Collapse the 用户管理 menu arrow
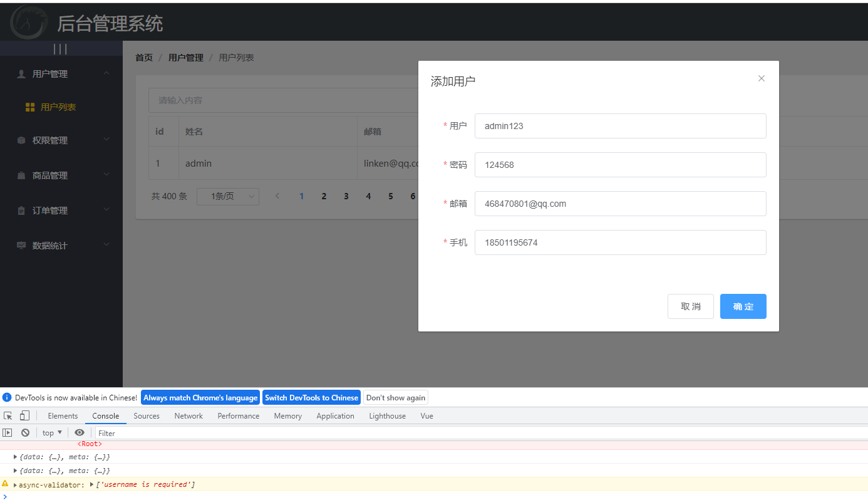 click(x=106, y=73)
